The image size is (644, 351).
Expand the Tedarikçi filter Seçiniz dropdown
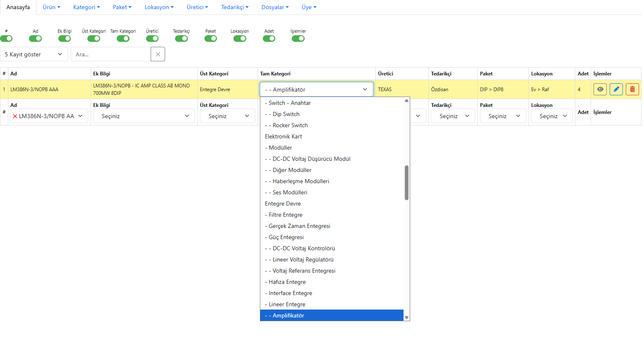(453, 116)
